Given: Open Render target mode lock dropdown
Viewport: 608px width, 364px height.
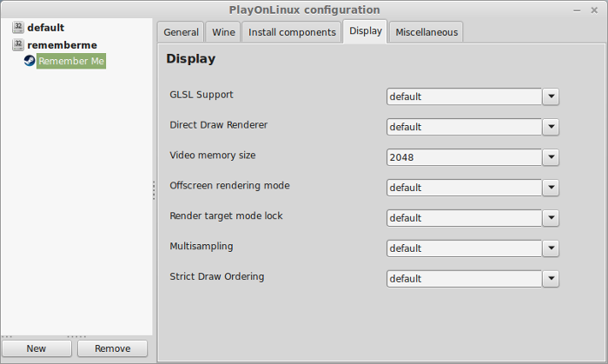Looking at the screenshot, I should pyautogui.click(x=551, y=218).
